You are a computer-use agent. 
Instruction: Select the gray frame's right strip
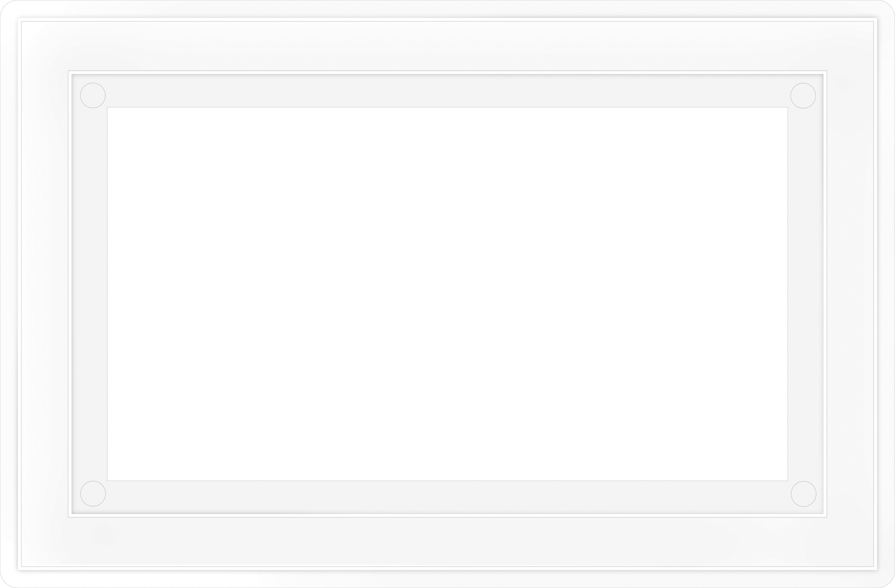pos(805,294)
